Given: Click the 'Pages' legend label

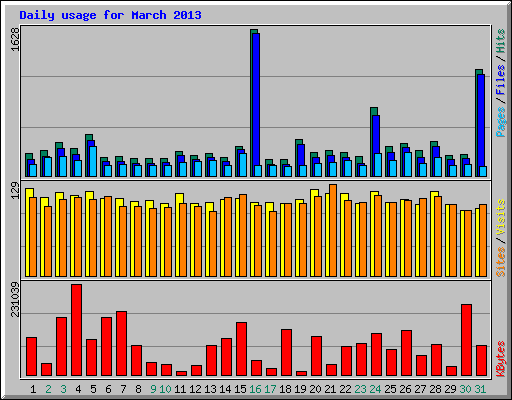Looking at the screenshot, I should tap(500, 122).
